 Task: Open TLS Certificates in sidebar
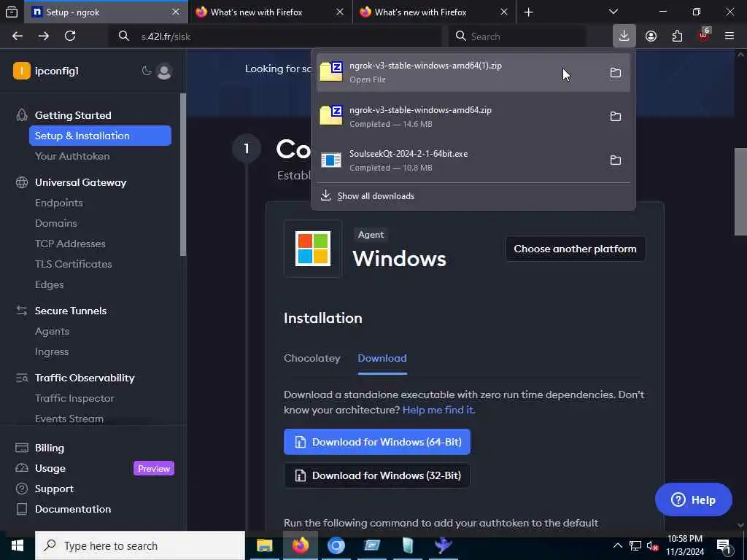click(x=74, y=264)
